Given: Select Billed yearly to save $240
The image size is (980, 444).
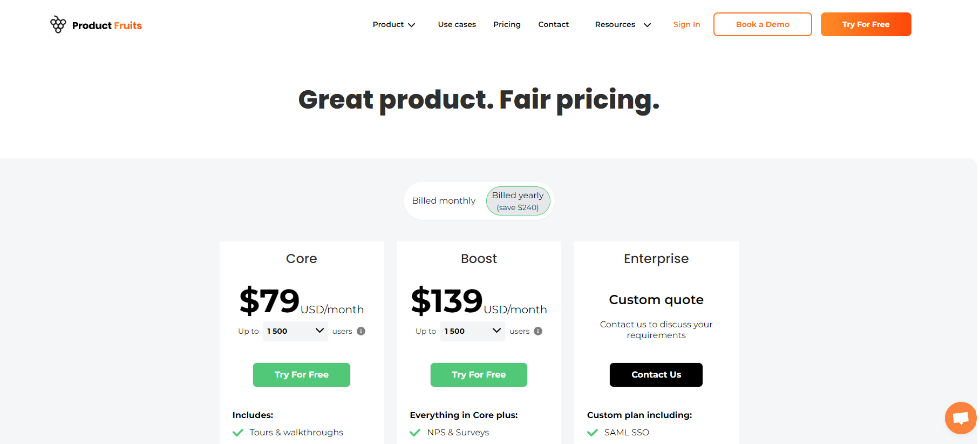Looking at the screenshot, I should 518,200.
